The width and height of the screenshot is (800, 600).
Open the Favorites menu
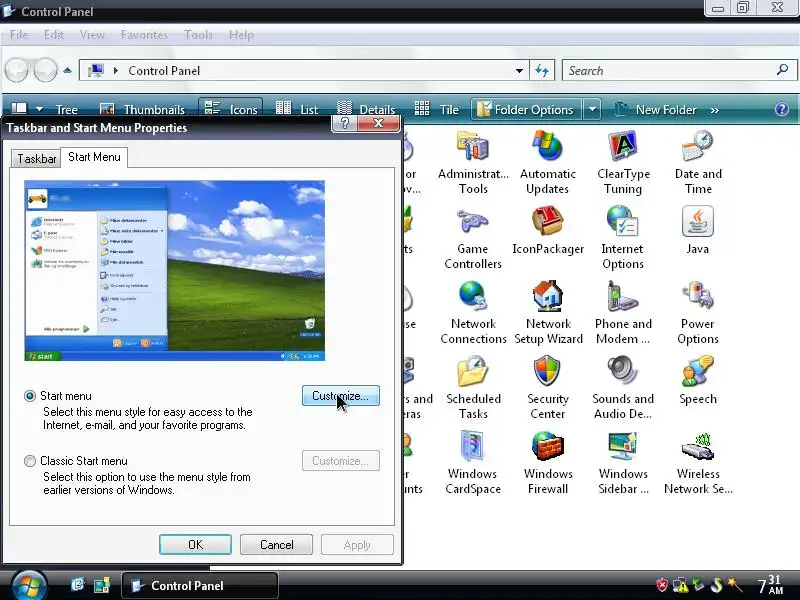[x=144, y=35]
